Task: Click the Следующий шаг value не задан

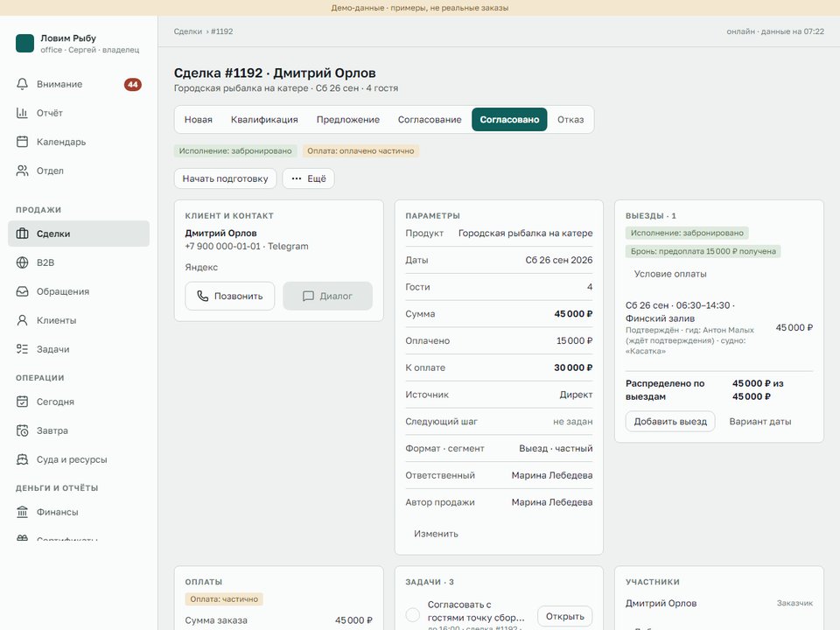Action: (572, 422)
